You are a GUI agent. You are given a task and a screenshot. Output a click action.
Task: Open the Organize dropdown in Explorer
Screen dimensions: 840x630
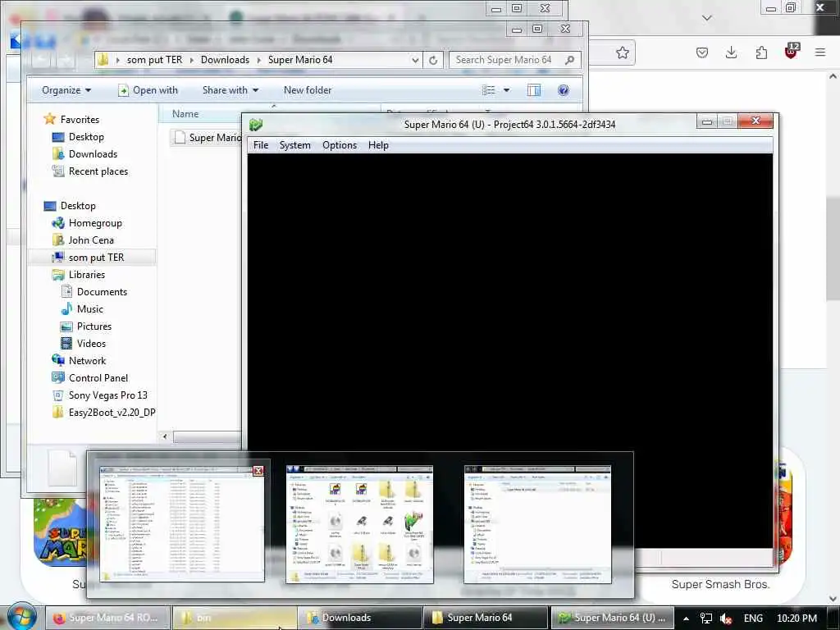click(x=66, y=90)
